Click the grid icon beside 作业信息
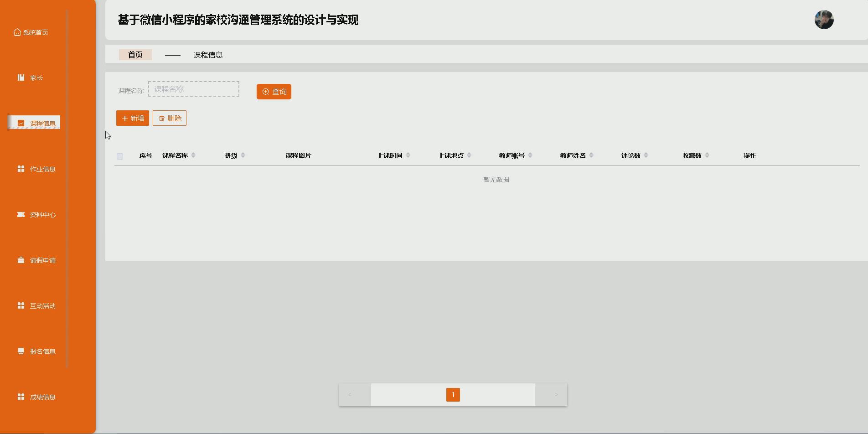 coord(21,169)
